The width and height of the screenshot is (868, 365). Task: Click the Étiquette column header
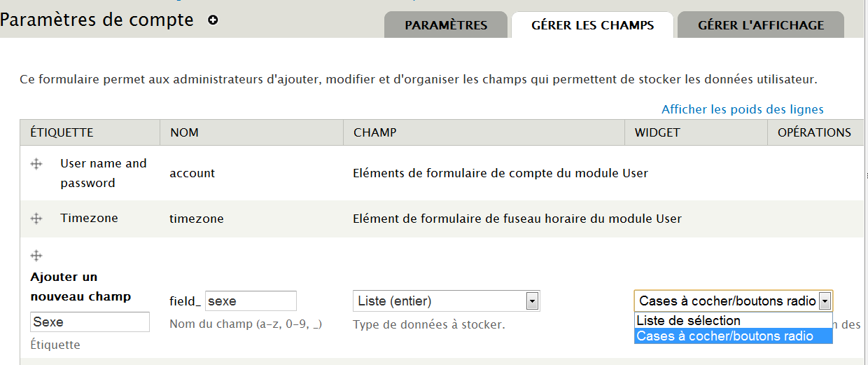[62, 132]
